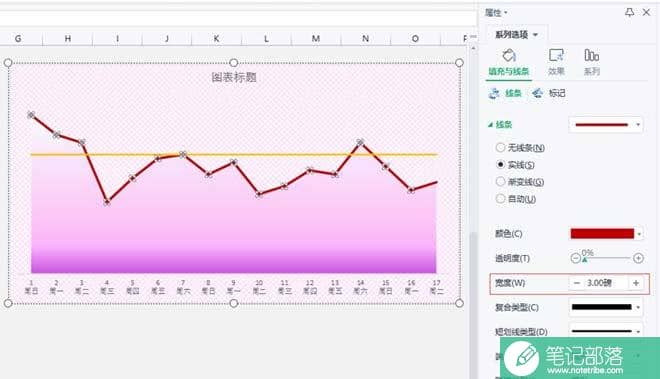
Task: Open the 复合类型 compound type dropdown
Action: pos(606,307)
